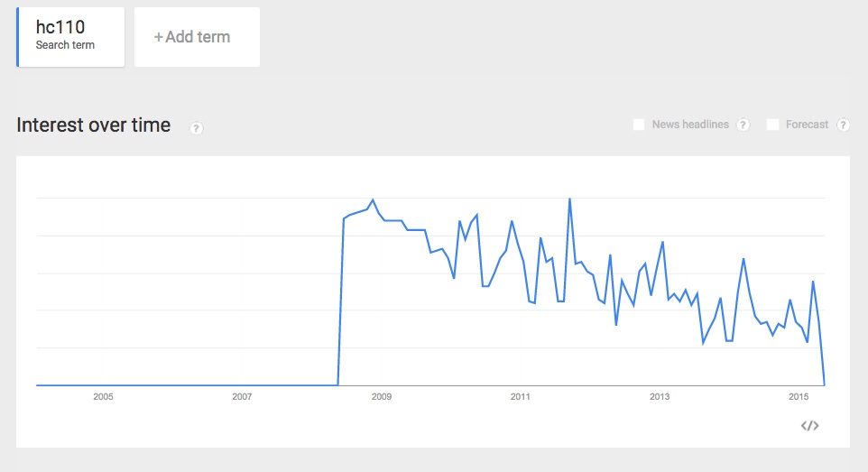868x472 pixels.
Task: Click the News headlines label text
Action: point(690,125)
